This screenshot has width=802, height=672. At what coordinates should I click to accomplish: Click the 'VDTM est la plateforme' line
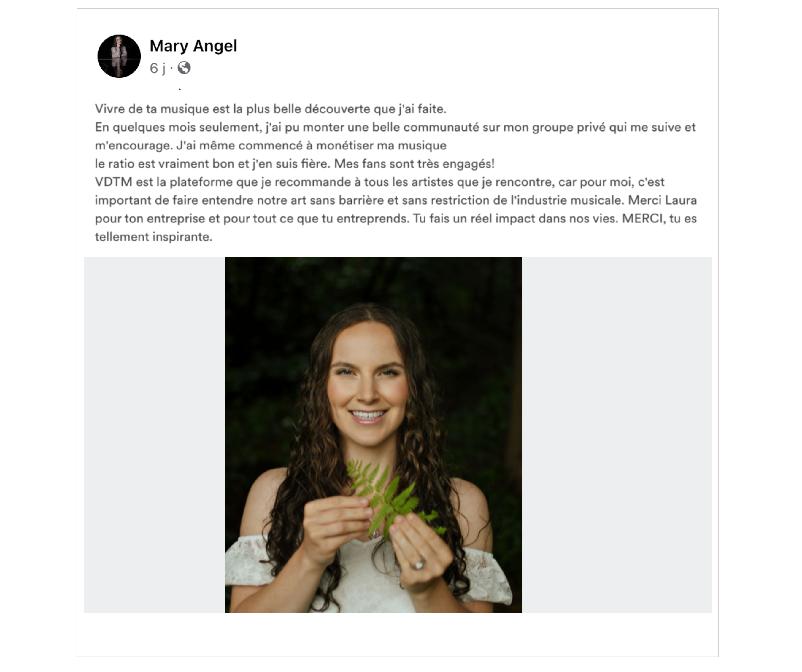[379, 182]
